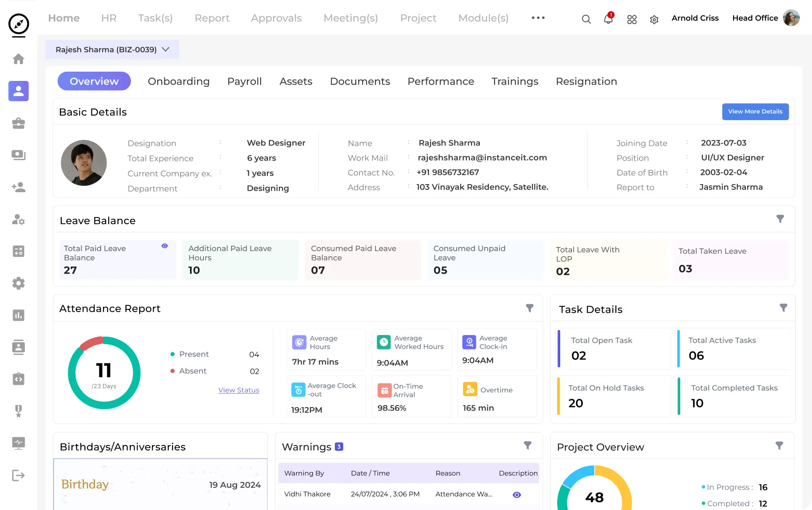This screenshot has height=510, width=812.
Task: Click the View Status link
Action: click(238, 390)
